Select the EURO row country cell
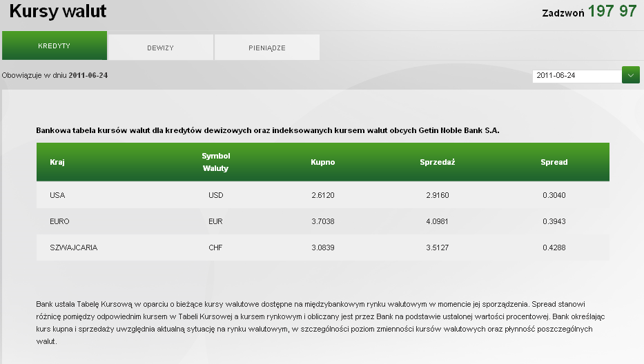This screenshot has width=644, height=364. [x=60, y=221]
